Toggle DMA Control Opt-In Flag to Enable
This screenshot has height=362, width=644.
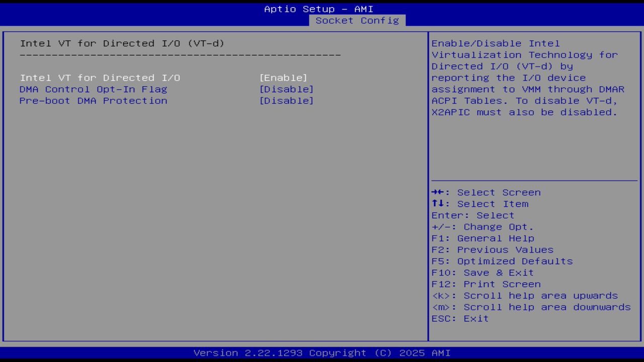pos(287,89)
